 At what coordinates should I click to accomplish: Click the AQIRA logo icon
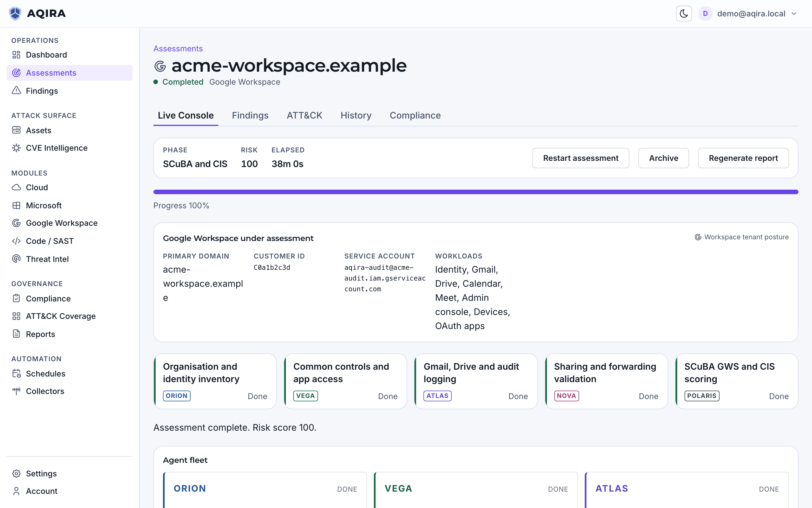[15, 14]
